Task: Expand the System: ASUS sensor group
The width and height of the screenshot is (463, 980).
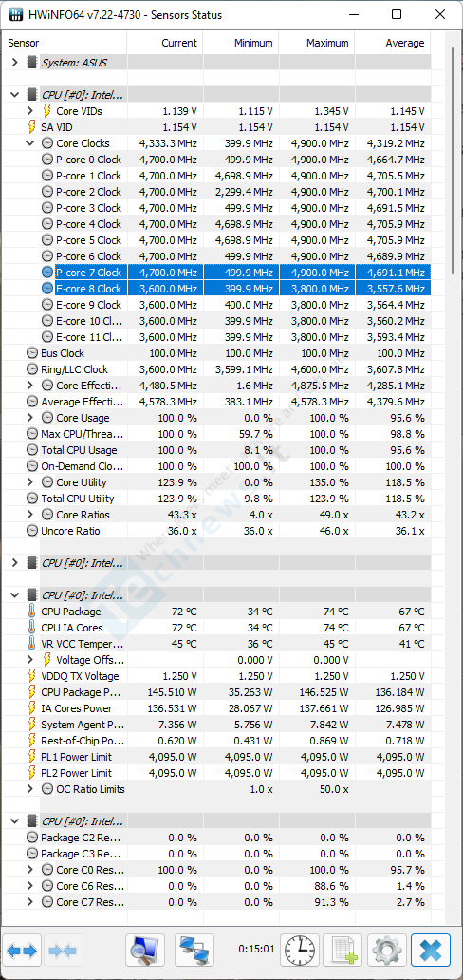Action: coord(15,63)
